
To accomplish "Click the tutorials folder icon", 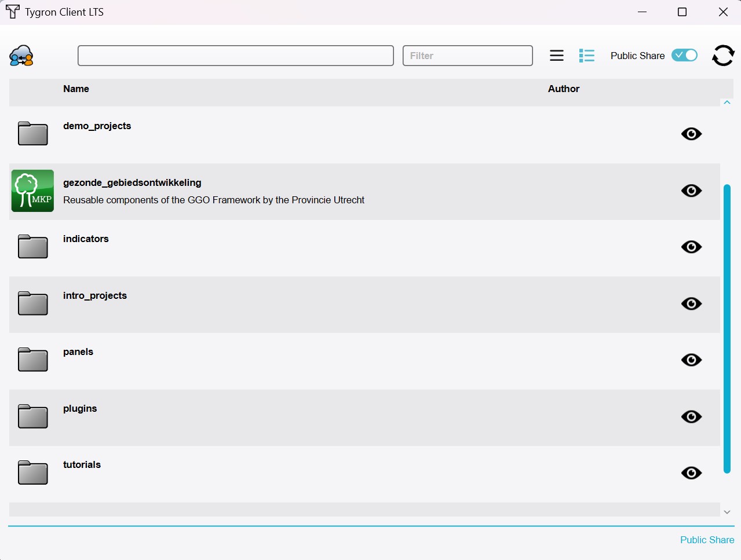I will pyautogui.click(x=32, y=473).
